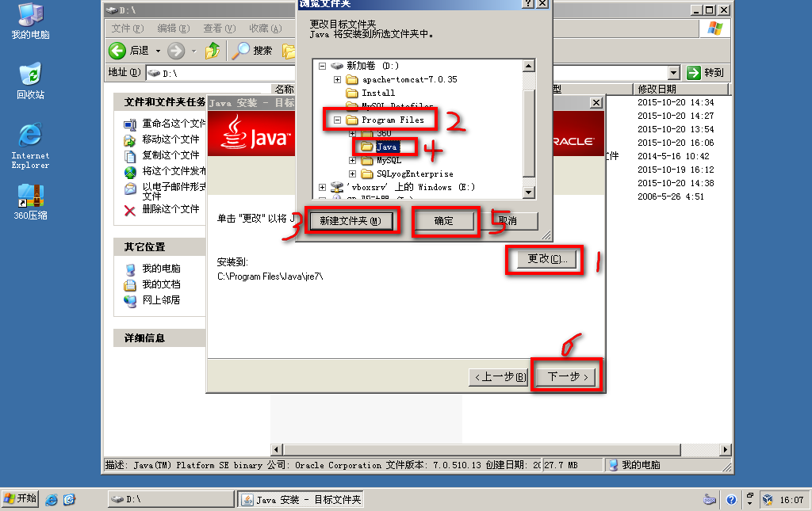Viewport: 812px width, 511px height.
Task: Click the grey forward arrow in Explorer toolbar
Action: point(176,51)
